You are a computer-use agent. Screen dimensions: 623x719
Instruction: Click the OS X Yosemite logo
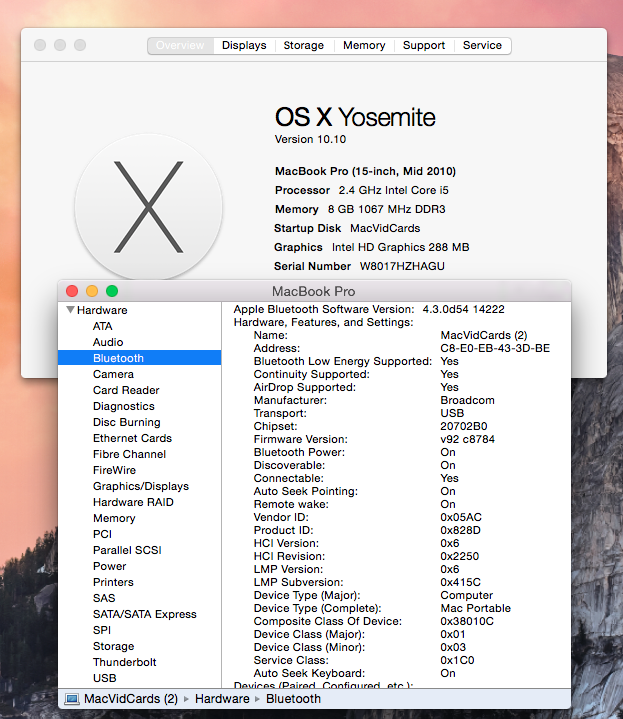pos(149,207)
